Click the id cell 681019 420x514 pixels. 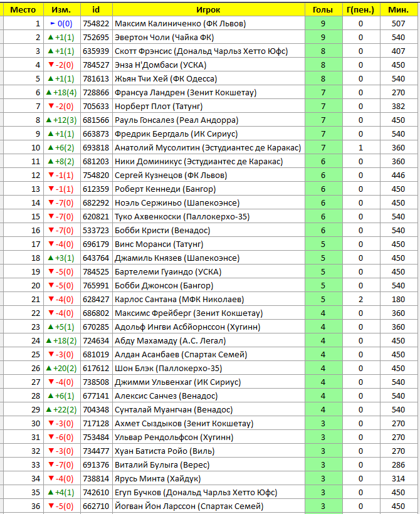tap(97, 354)
